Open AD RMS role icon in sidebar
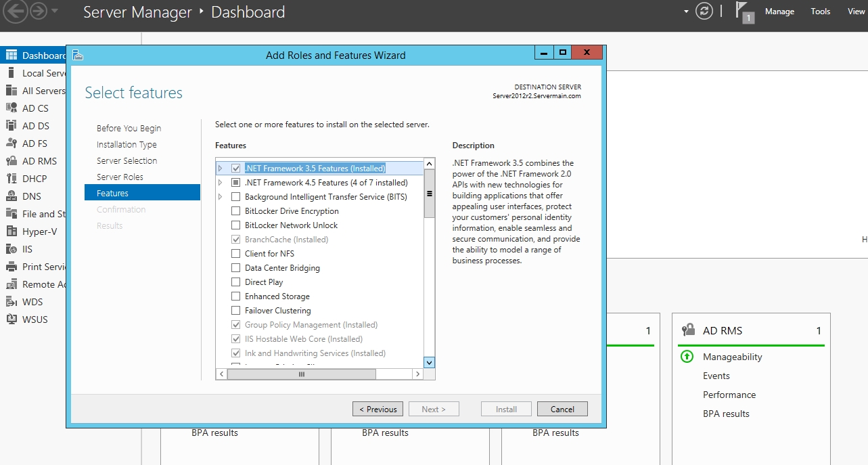 click(x=12, y=161)
